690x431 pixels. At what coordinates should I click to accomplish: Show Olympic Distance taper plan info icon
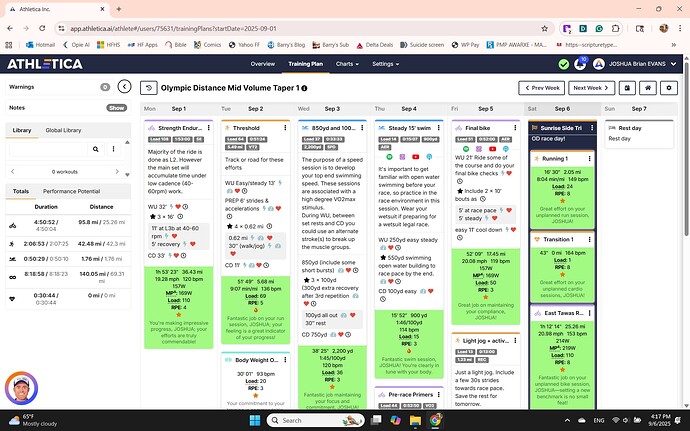[x=304, y=88]
